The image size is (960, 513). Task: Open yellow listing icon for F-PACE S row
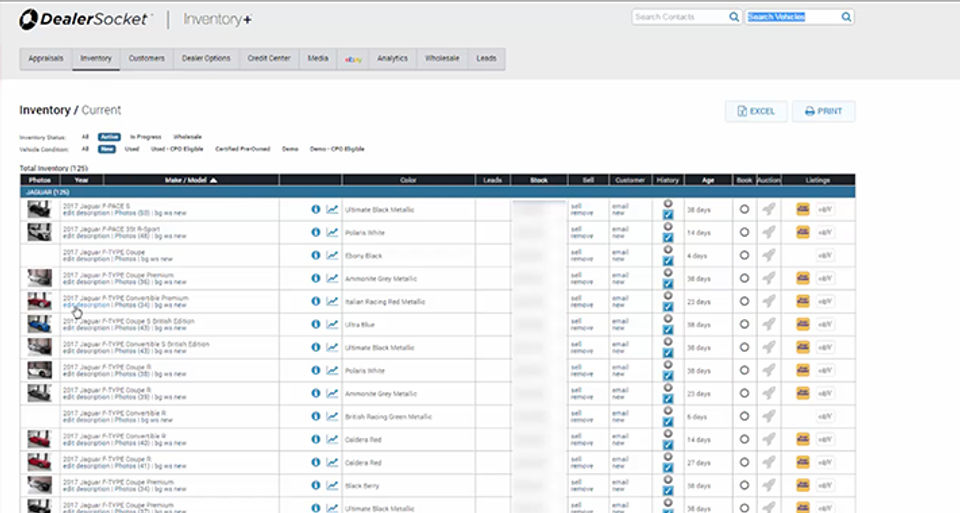tap(803, 209)
